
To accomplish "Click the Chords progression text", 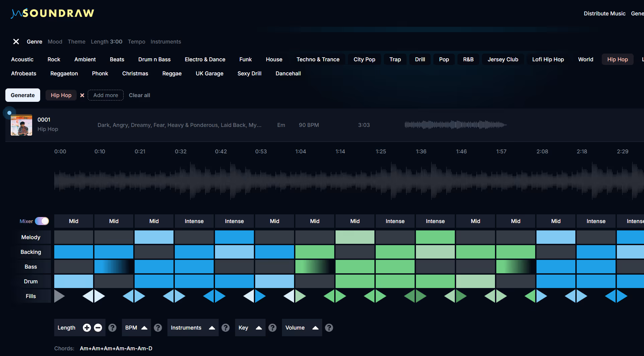I will (116, 348).
